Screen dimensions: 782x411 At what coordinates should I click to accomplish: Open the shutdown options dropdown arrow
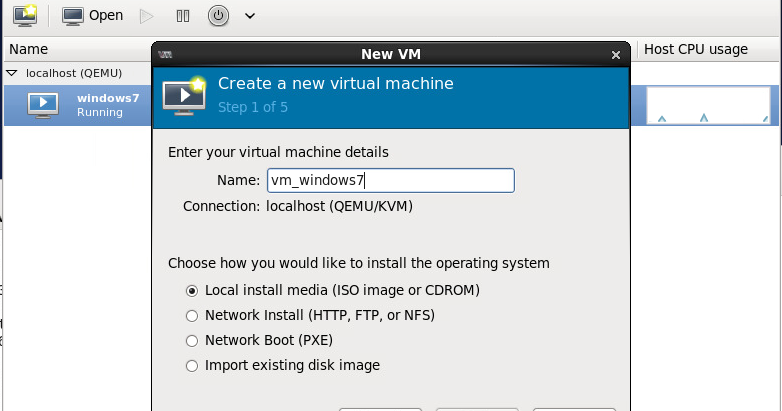(x=250, y=16)
